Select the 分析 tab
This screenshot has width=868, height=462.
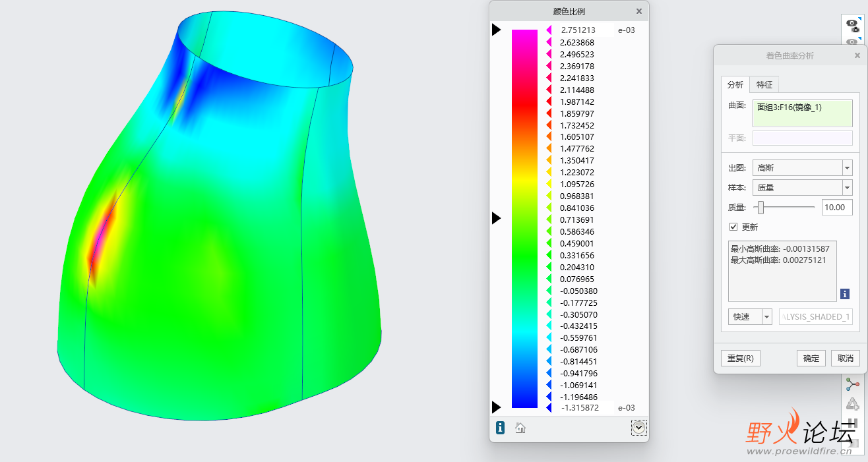735,84
